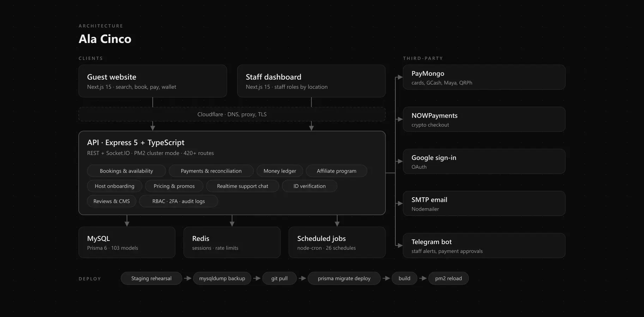Select the PayMongo third-party card
The image size is (644, 317).
click(x=484, y=77)
